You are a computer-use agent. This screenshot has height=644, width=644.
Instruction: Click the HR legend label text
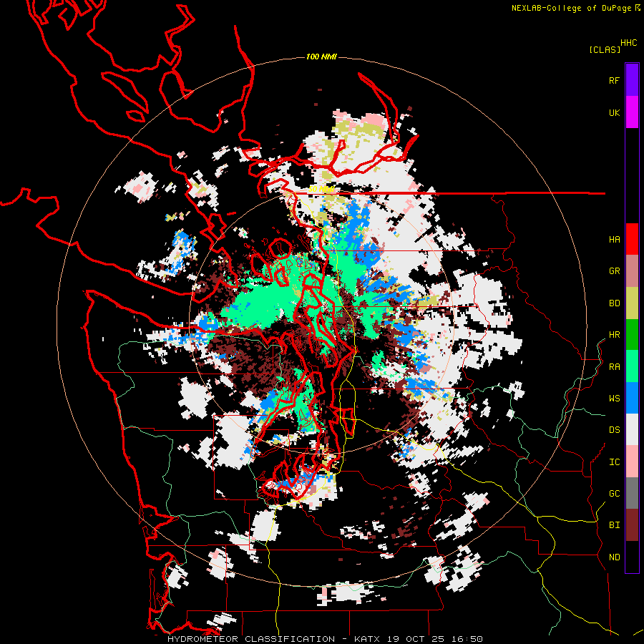[x=614, y=335]
